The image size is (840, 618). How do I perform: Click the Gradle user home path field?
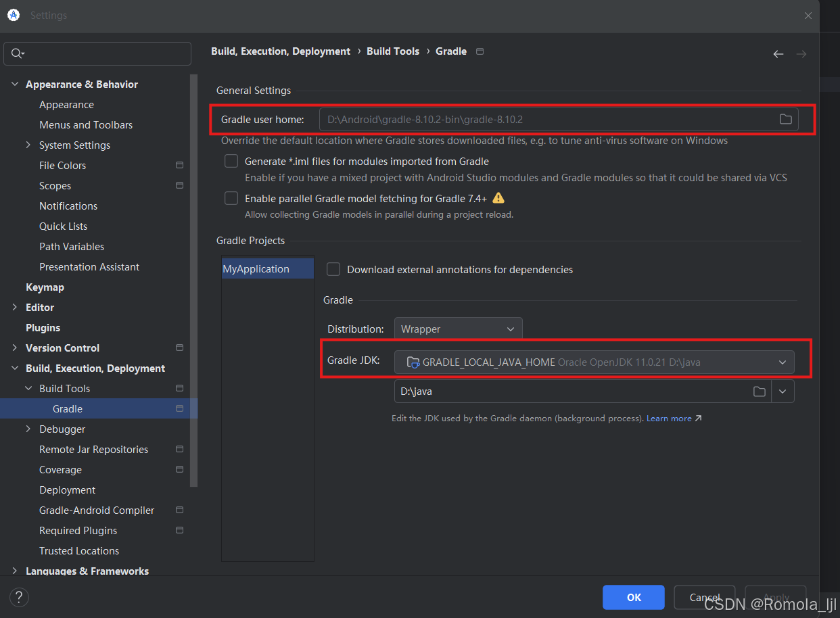[x=559, y=119]
